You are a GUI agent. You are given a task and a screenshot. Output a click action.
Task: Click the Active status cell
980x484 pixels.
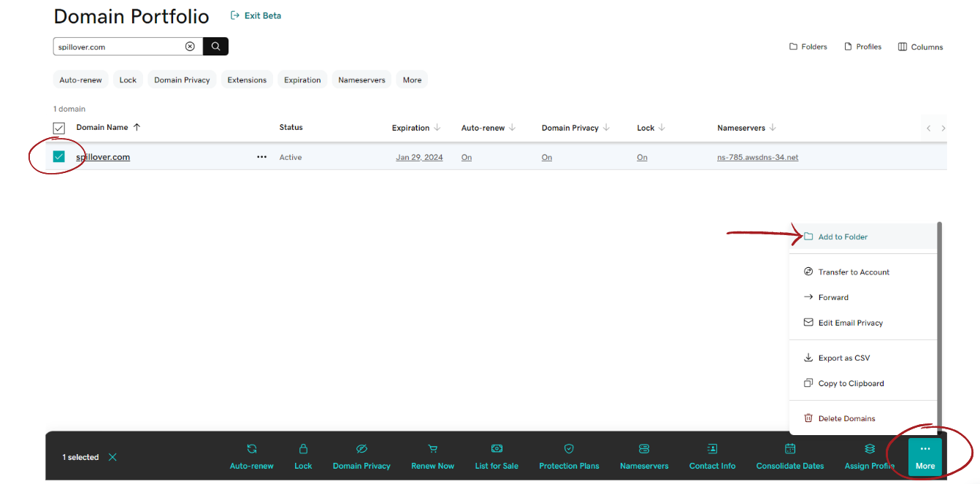pos(291,157)
